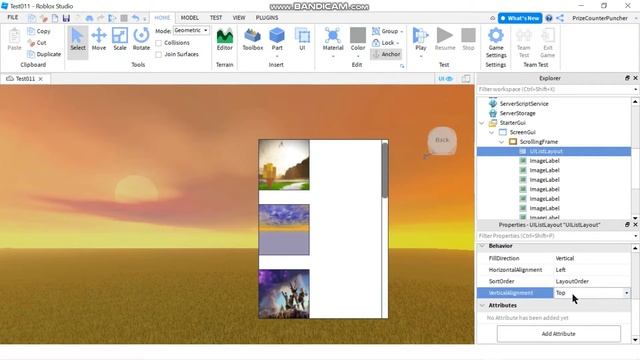This screenshot has height=360, width=640.
Task: Expand the Group dropdown arrow
Action: click(x=402, y=31)
